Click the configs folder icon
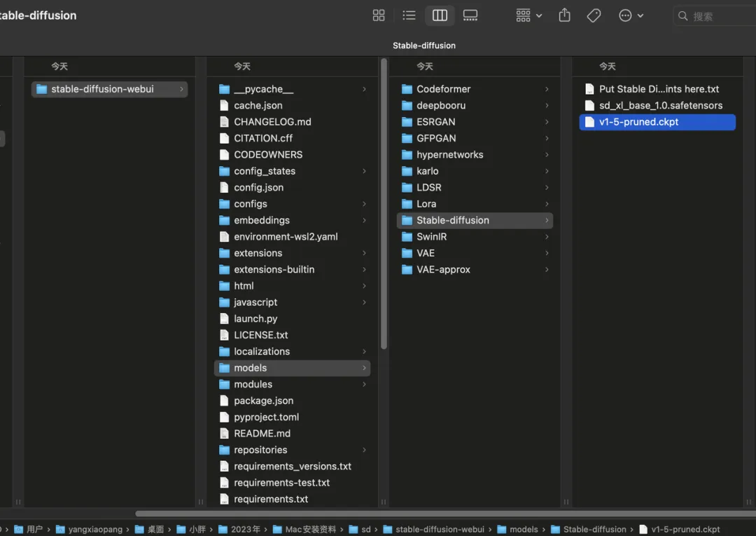756x536 pixels. pos(224,204)
